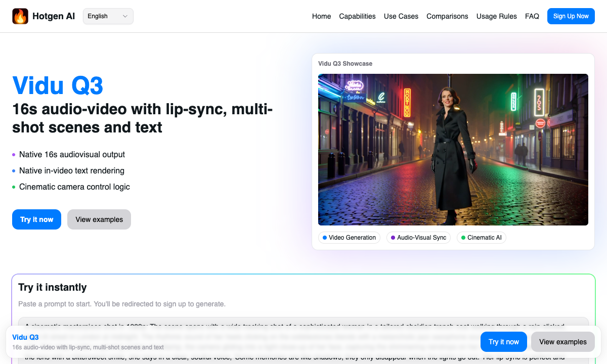Play the Vidu Q3 showcase video
This screenshot has width=607, height=364.
pyautogui.click(x=453, y=150)
